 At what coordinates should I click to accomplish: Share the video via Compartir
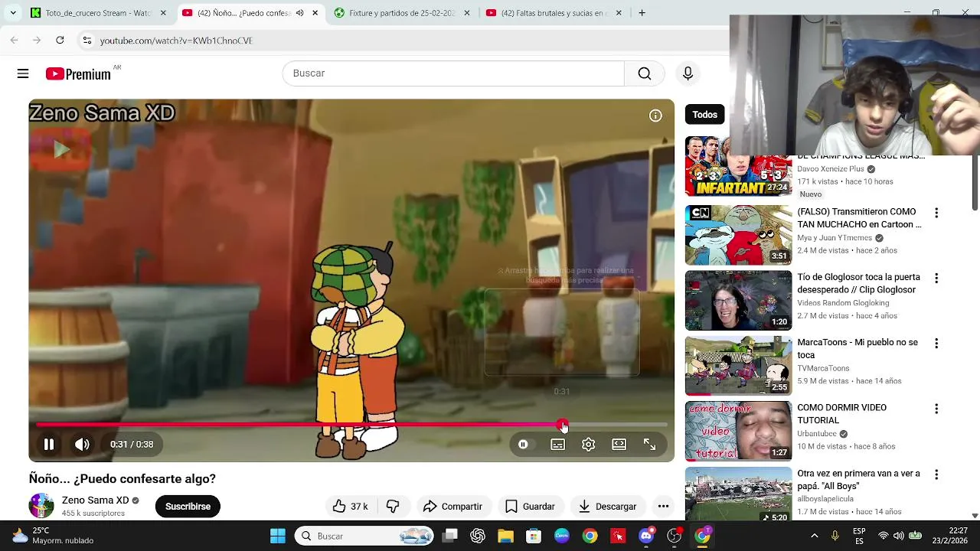point(452,506)
